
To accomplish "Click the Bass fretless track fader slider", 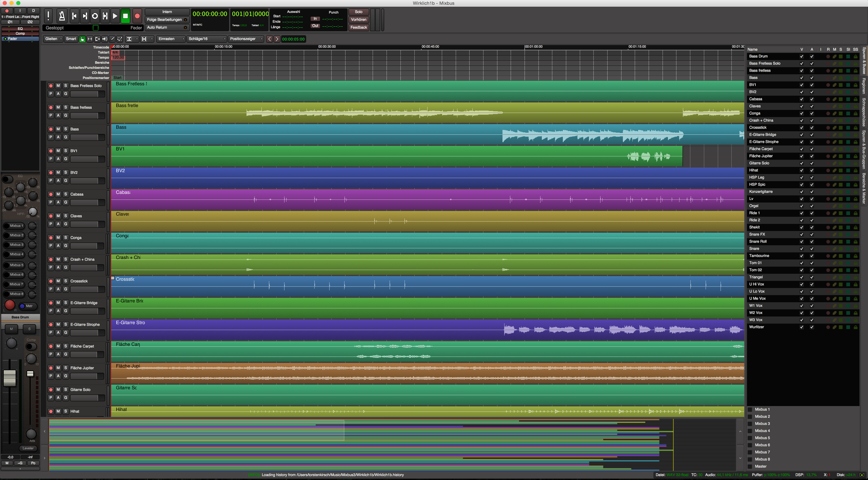I will click(87, 116).
